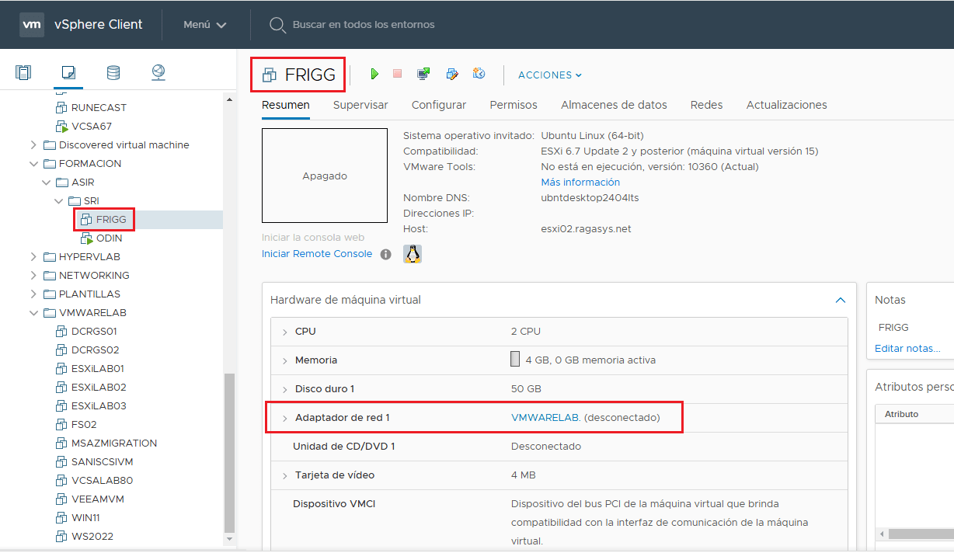Switch to Almacenes de datos tab
The width and height of the screenshot is (954, 560).
tap(614, 105)
